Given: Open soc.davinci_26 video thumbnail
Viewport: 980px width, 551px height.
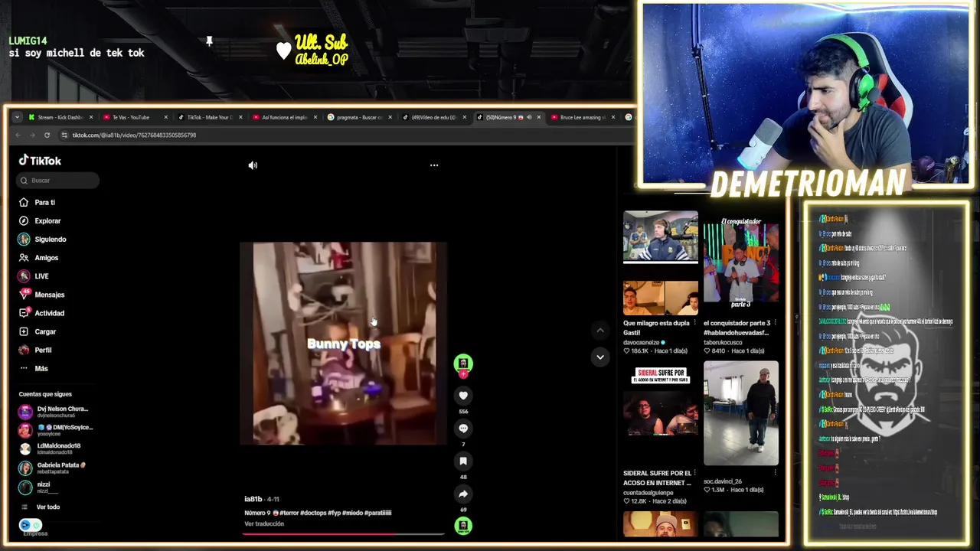Looking at the screenshot, I should pyautogui.click(x=741, y=414).
